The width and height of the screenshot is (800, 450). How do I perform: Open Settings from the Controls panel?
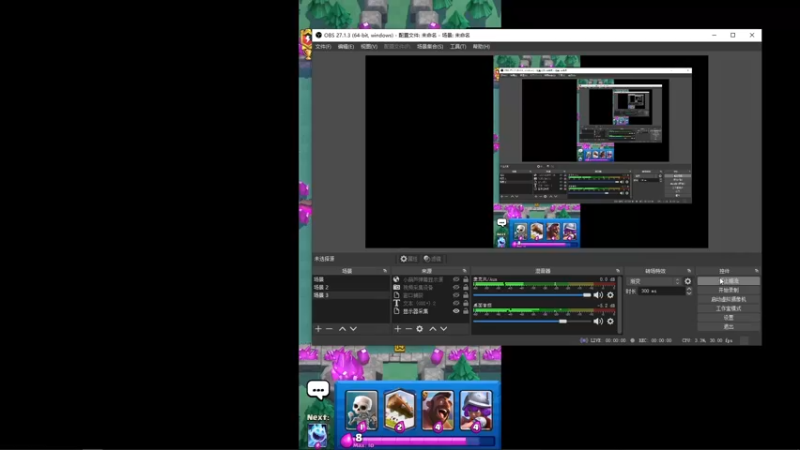pyautogui.click(x=728, y=318)
